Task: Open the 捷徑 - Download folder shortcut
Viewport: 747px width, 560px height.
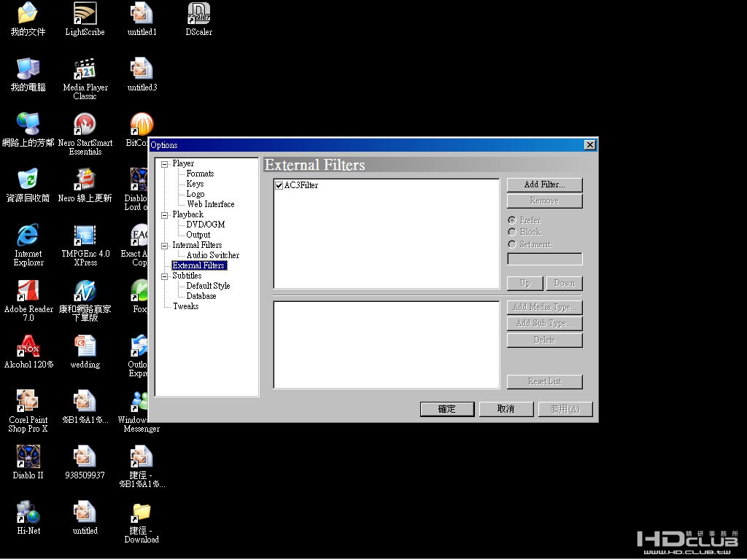Action: [142, 513]
